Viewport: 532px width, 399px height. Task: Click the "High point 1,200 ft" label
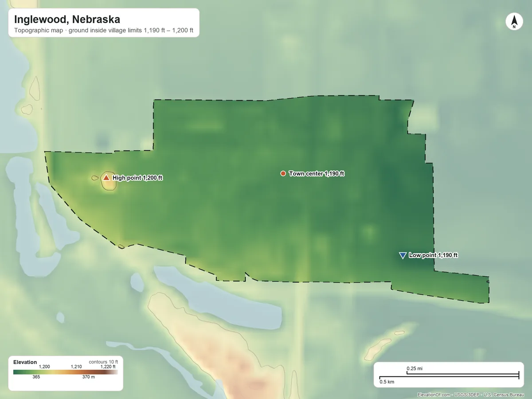pos(137,178)
